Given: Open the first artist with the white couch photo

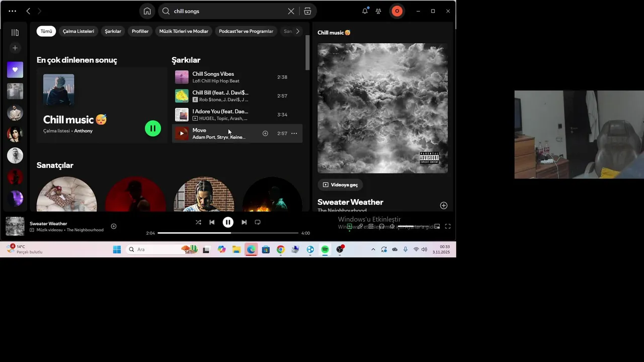Looking at the screenshot, I should tap(66, 194).
